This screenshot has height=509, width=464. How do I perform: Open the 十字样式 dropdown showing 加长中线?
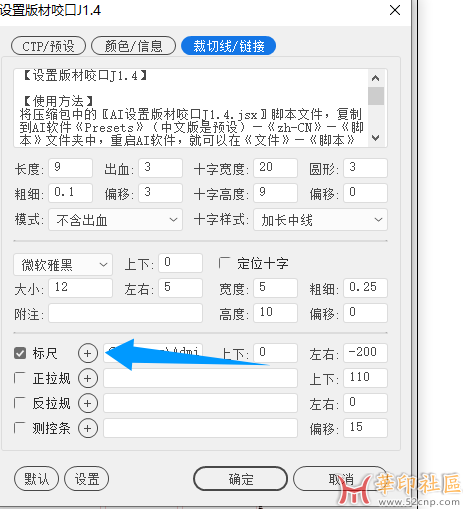point(320,220)
